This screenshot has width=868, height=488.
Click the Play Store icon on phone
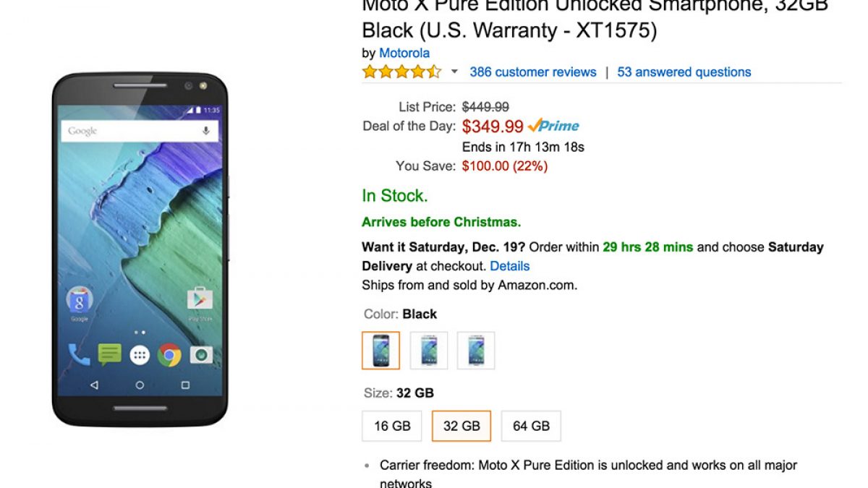200,299
